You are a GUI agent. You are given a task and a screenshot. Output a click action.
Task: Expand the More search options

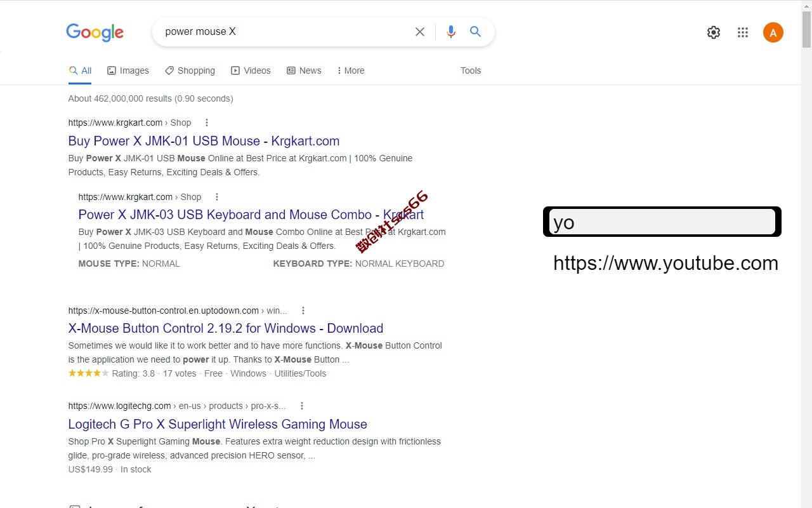[x=351, y=70]
